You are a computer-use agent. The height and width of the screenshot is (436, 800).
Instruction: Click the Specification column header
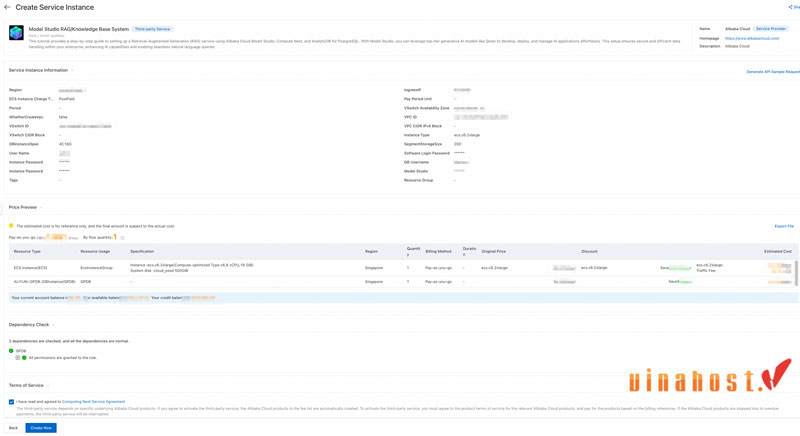142,251
